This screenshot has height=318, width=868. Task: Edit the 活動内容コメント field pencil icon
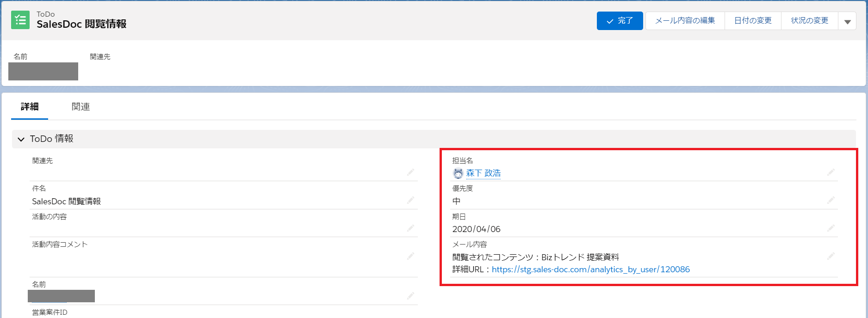click(x=410, y=256)
